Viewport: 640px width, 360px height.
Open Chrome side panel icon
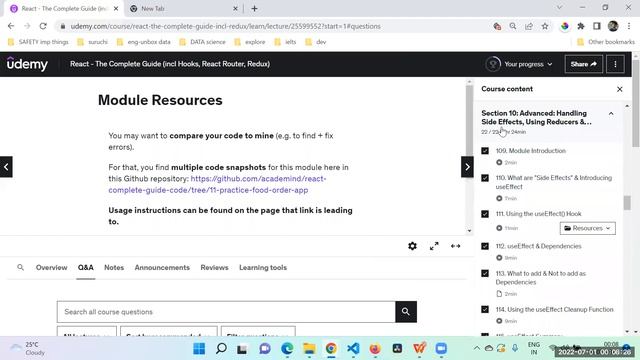pyautogui.click(x=597, y=26)
